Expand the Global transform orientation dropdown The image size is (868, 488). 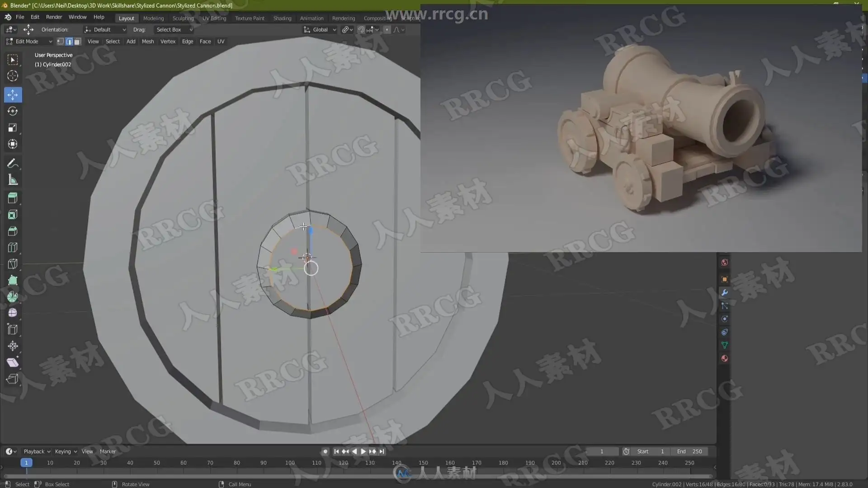coord(320,30)
